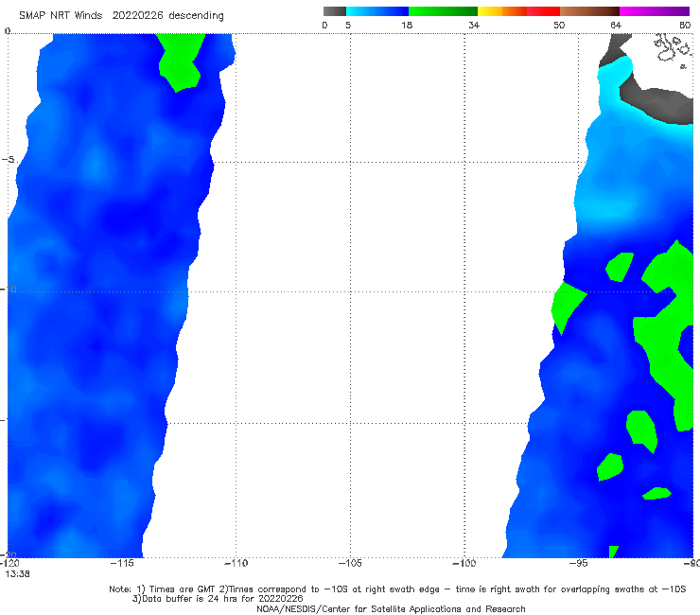Viewport: 700px width, 615px height.
Task: Click the '80' label under the color bar
Action: pos(685,25)
